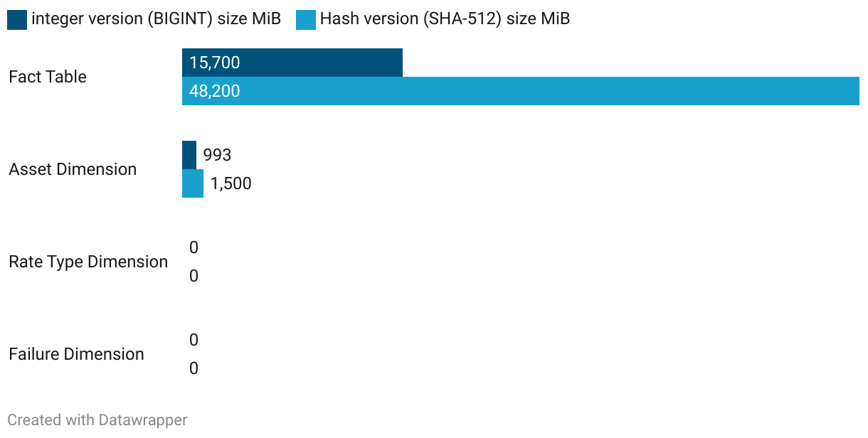Click the dark blue BIGINT legend swatch
The height and width of the screenshot is (438, 868).
[x=17, y=20]
